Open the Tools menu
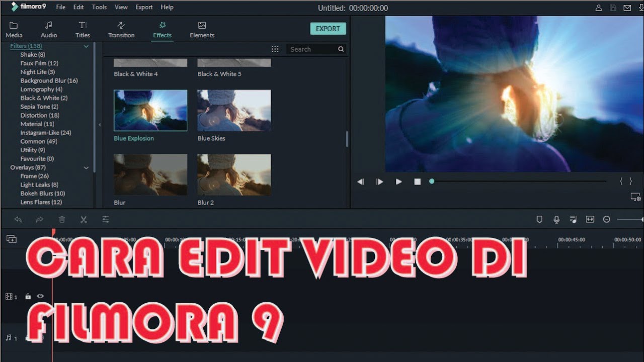644x362 pixels. (x=99, y=7)
